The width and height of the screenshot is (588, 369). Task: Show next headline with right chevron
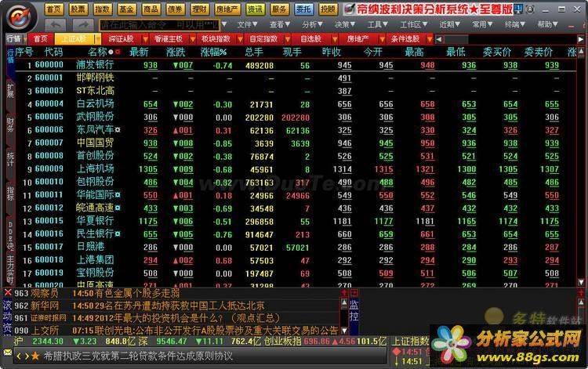point(26,356)
